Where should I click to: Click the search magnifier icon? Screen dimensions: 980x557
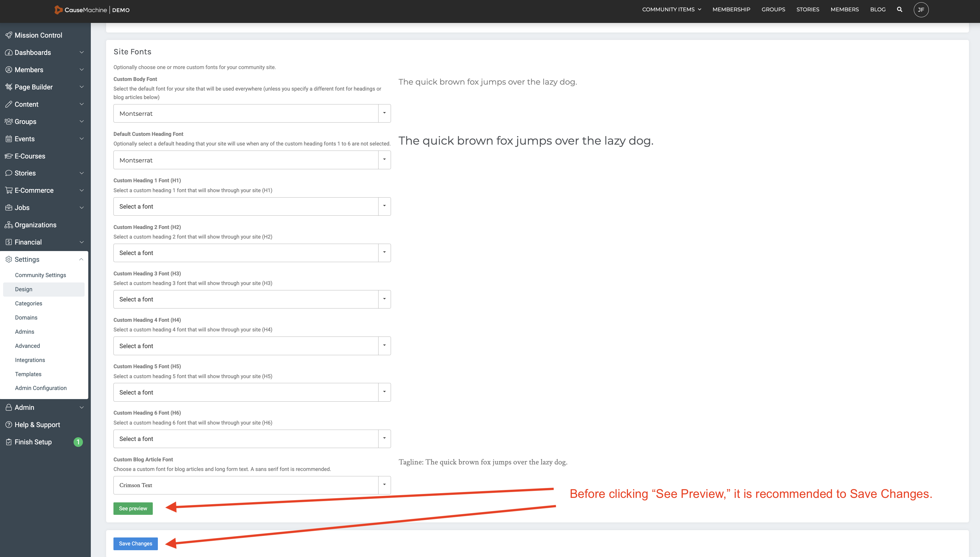pos(899,10)
